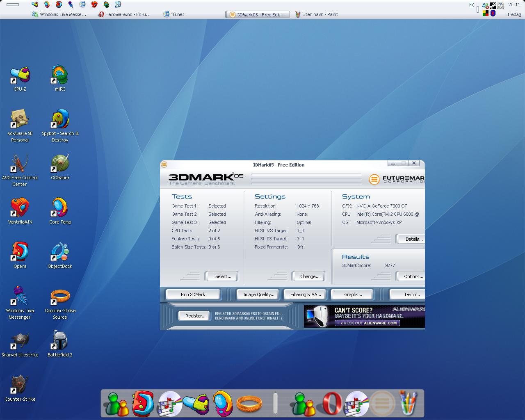Click the NVIDIA GeForce 7900 GT text
525x420 pixels.
382,206
